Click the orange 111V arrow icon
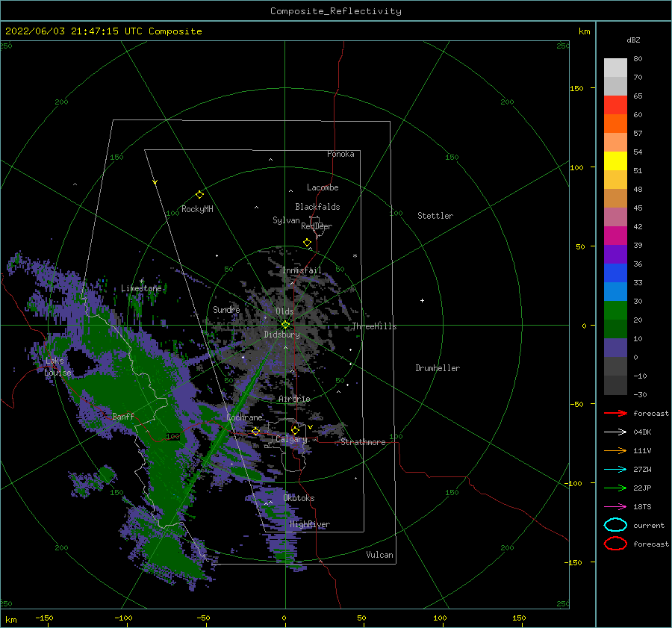This screenshot has height=628, width=672. coord(615,450)
